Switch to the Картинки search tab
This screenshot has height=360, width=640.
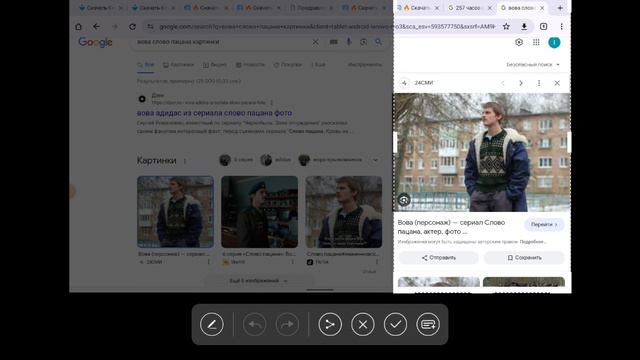(x=178, y=65)
